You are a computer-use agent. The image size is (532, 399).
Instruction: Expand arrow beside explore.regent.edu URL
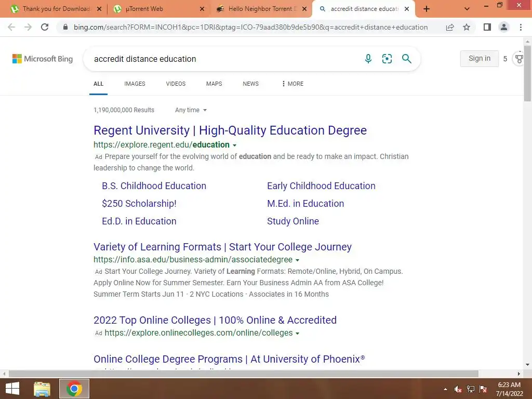point(234,145)
